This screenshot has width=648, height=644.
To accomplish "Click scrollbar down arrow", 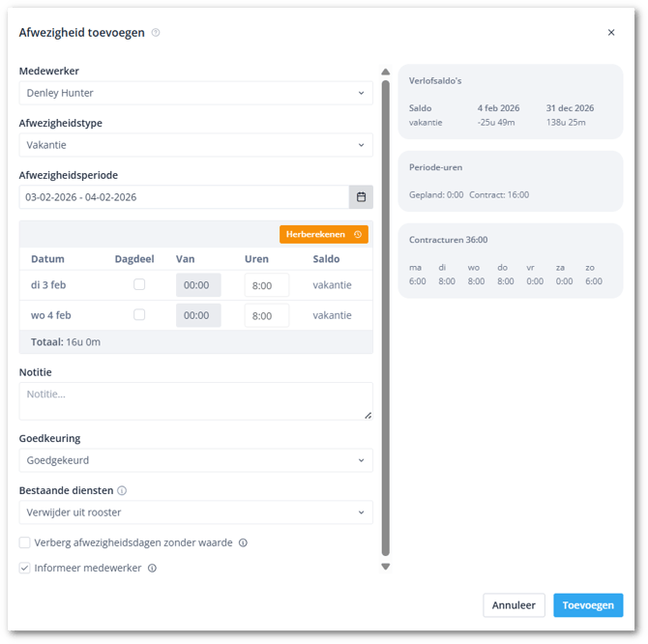I will tap(386, 567).
